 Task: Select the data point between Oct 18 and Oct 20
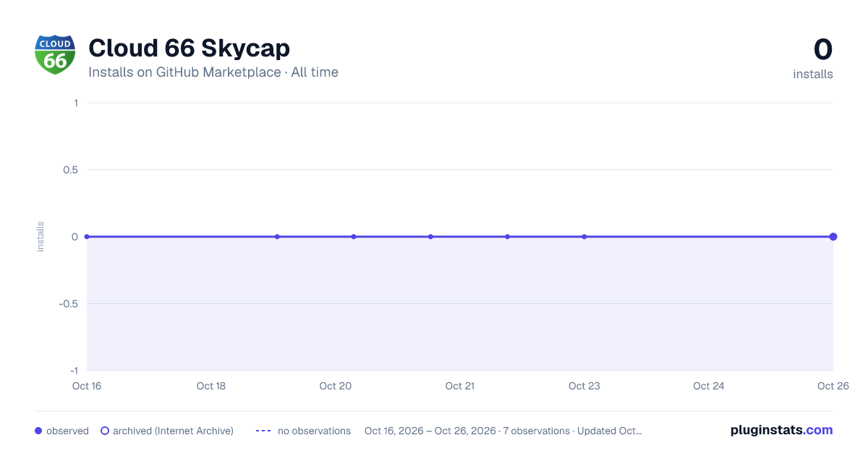(277, 237)
